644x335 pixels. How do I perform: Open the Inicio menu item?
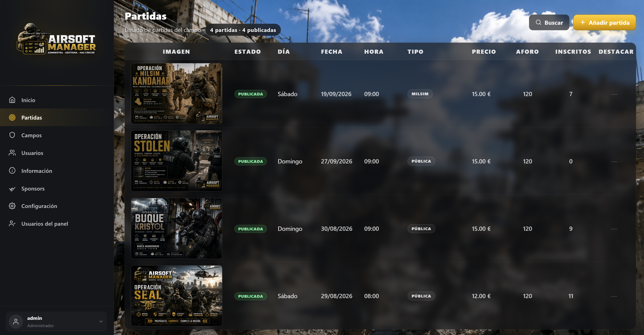click(x=57, y=100)
